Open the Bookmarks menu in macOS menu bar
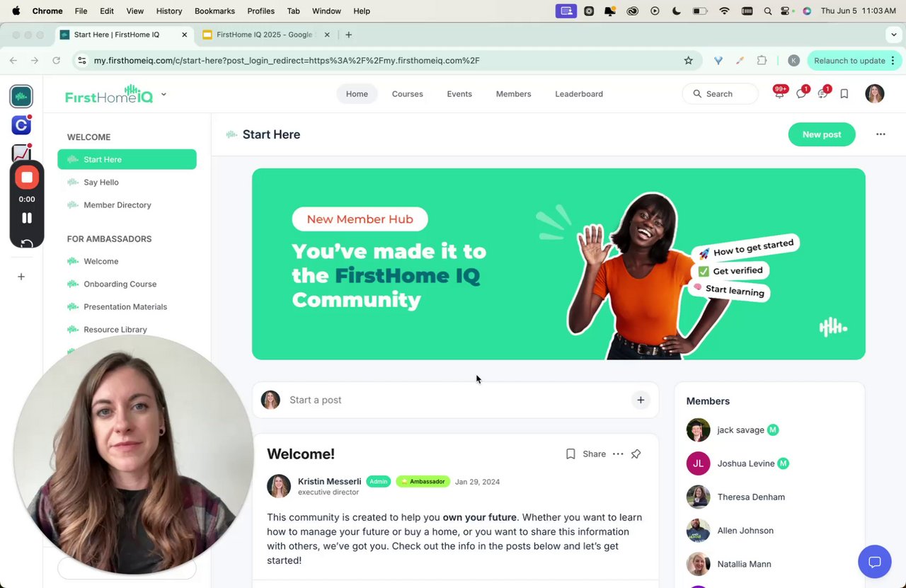Screen dimensions: 906x588 (214, 11)
